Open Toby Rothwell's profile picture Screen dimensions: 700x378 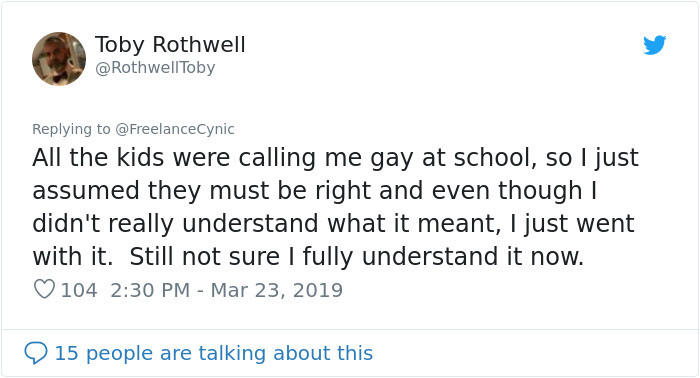59,58
